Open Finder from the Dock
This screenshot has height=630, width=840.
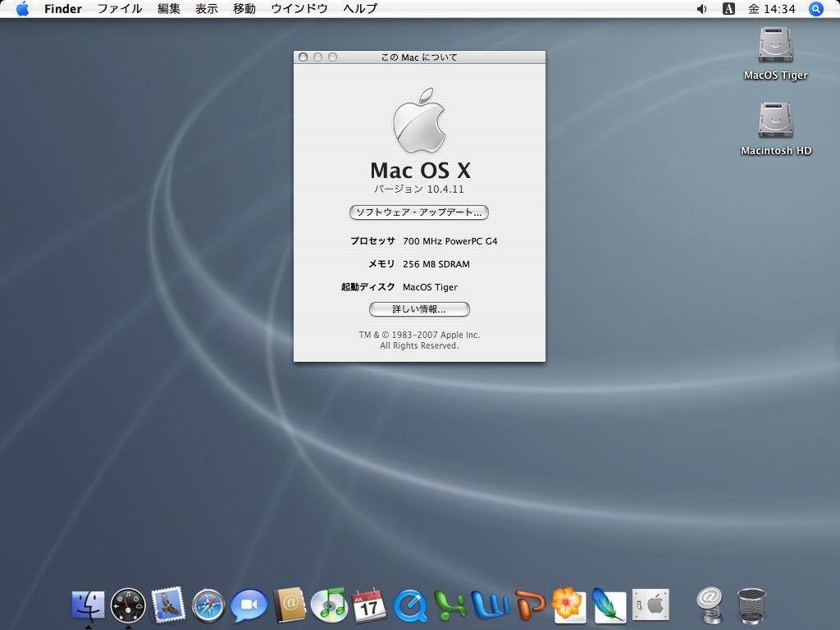coord(89,605)
